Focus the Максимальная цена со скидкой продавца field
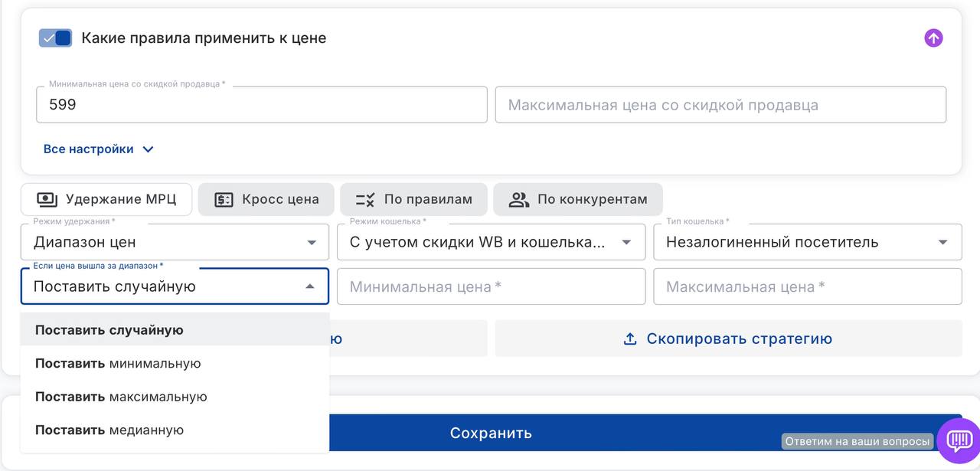Viewport: 980px width, 471px height. (x=720, y=105)
